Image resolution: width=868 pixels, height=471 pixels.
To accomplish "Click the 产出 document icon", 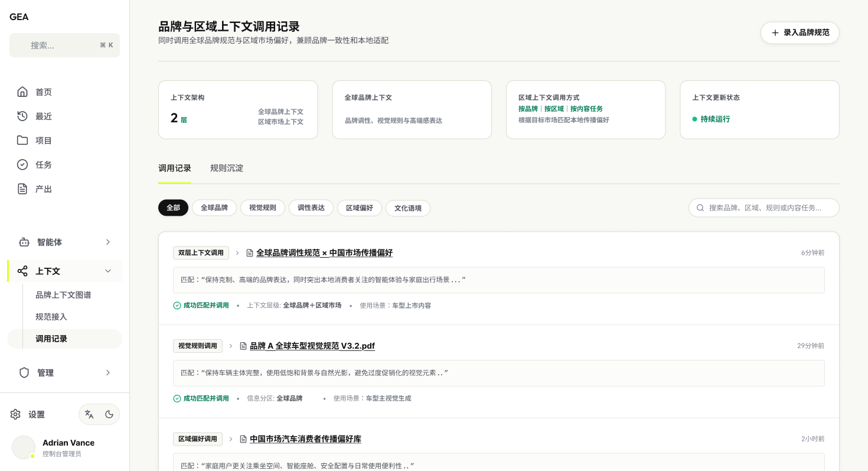I will click(22, 189).
